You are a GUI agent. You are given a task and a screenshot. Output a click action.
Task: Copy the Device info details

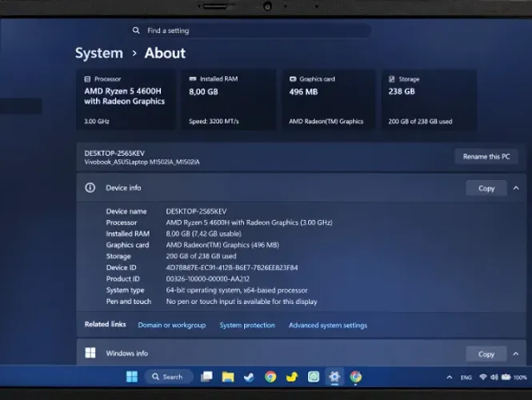(x=486, y=188)
